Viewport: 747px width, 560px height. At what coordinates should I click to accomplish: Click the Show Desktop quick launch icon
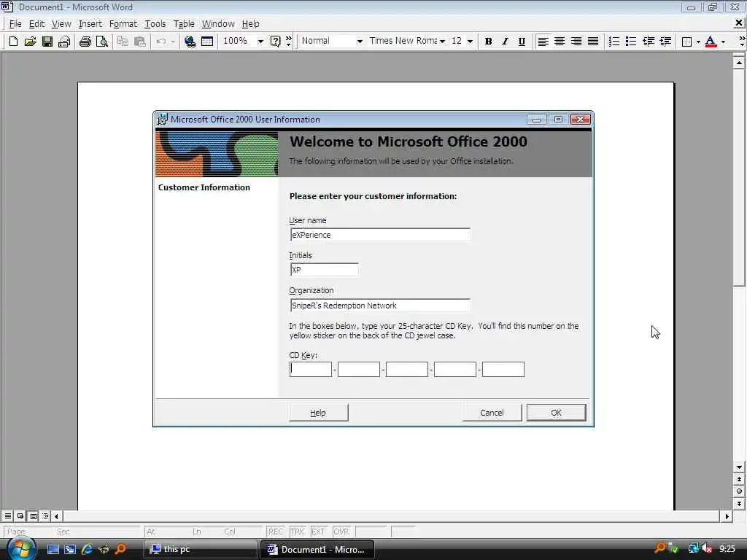pyautogui.click(x=53, y=550)
